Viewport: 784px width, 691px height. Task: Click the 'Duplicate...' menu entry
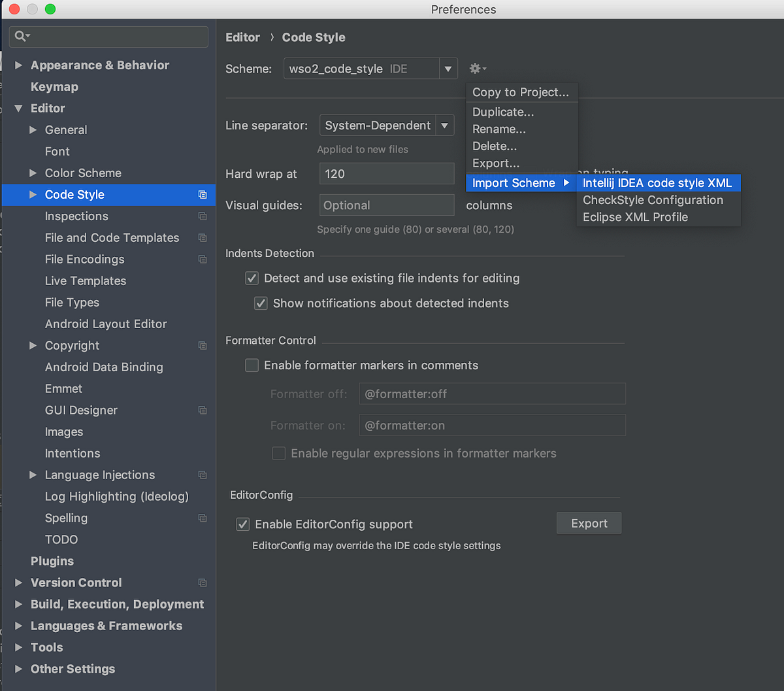[503, 111]
